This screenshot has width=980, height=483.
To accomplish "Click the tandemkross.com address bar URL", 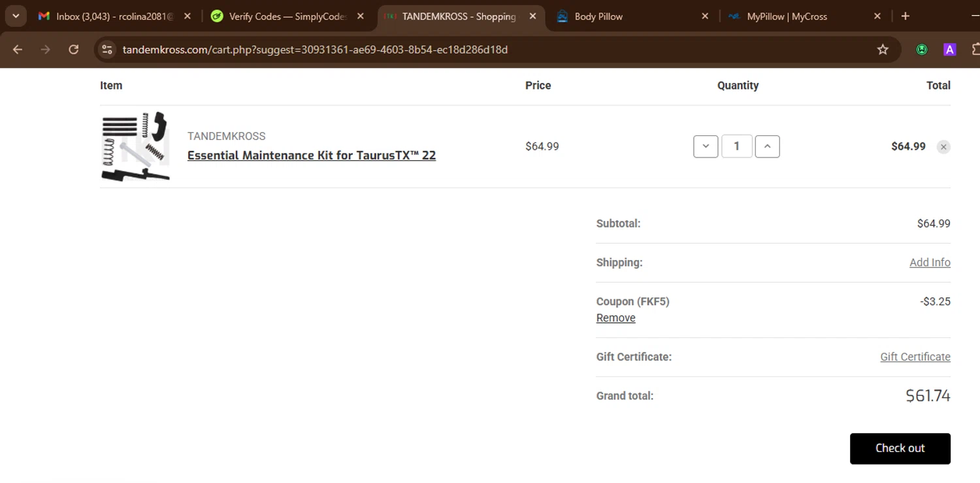I will [315, 50].
